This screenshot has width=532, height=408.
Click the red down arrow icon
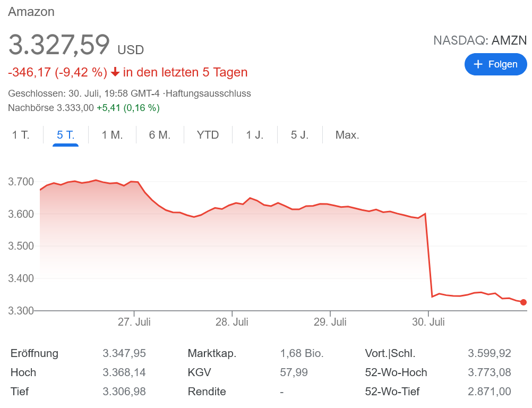pyautogui.click(x=115, y=72)
